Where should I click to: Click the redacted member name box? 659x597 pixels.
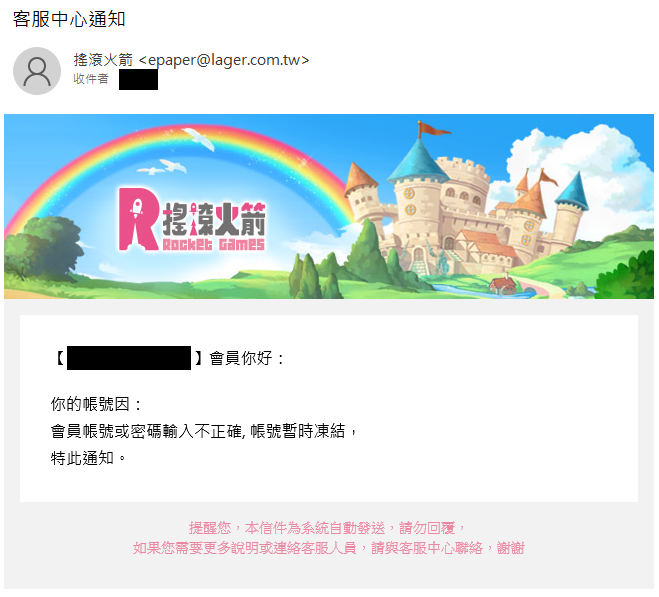pyautogui.click(x=129, y=358)
